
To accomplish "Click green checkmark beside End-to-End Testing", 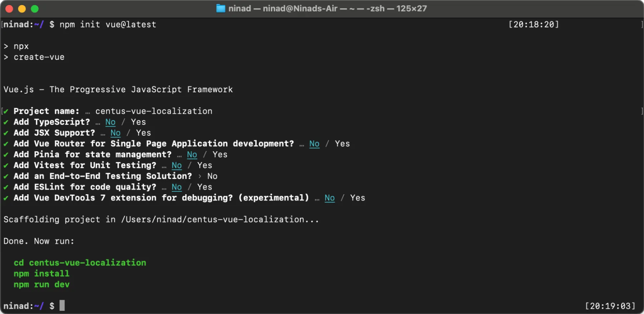I will [6, 176].
